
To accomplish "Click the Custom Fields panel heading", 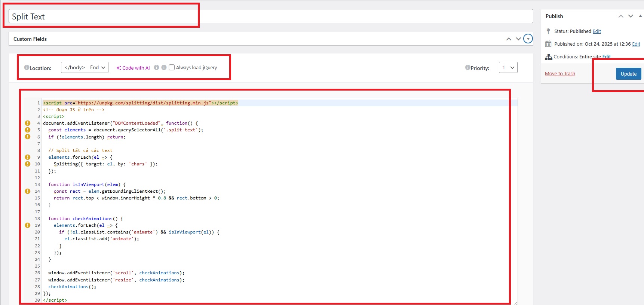I will 30,39.
